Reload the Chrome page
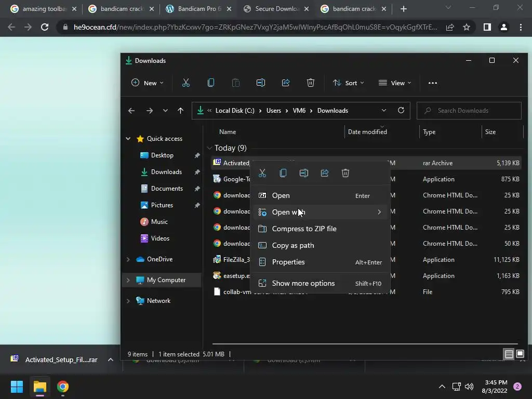The image size is (532, 399). [x=45, y=27]
